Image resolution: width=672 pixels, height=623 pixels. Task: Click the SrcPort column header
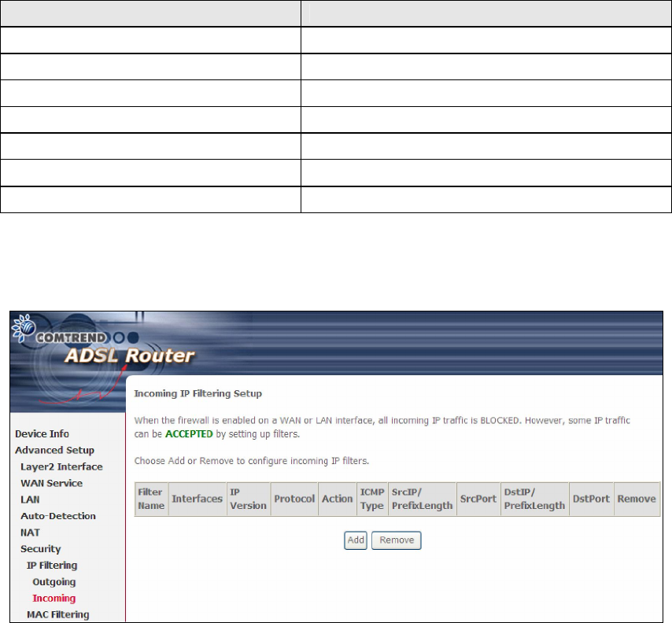click(478, 499)
